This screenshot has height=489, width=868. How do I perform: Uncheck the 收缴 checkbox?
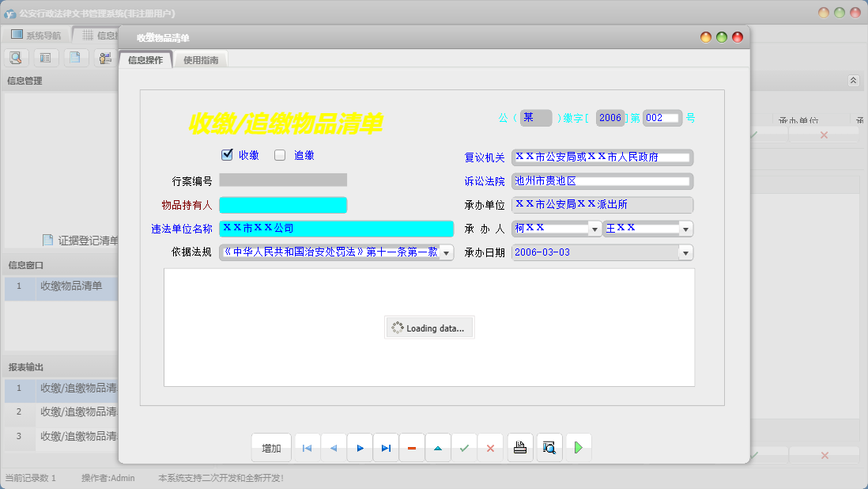(x=228, y=155)
